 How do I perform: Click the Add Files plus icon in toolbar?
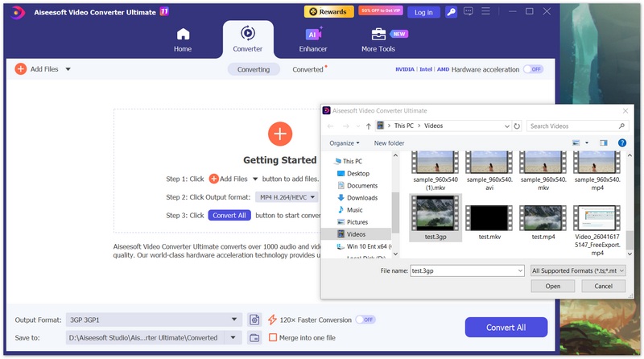(21, 69)
